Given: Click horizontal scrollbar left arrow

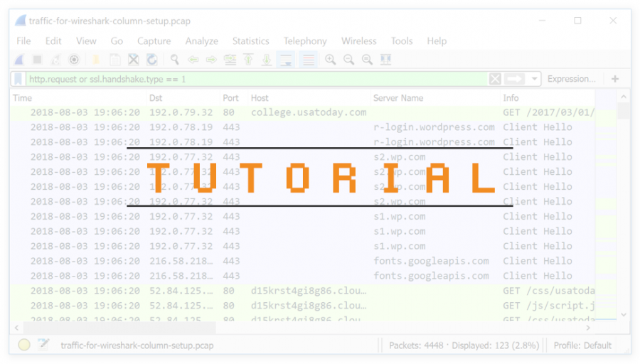Looking at the screenshot, I should point(17,328).
